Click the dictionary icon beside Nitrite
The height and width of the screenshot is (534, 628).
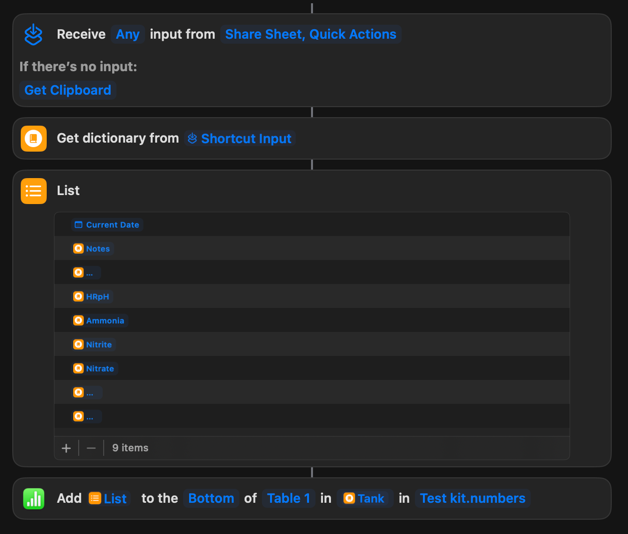coord(78,345)
